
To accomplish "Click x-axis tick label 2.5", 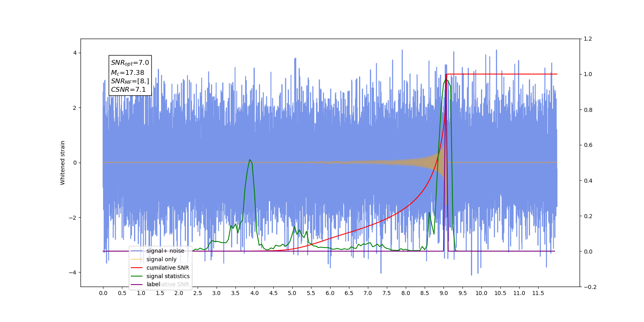I will click(198, 293).
